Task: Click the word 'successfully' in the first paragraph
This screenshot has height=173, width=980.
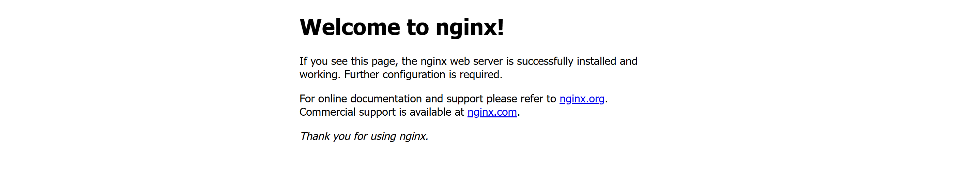Action: tap(545, 61)
